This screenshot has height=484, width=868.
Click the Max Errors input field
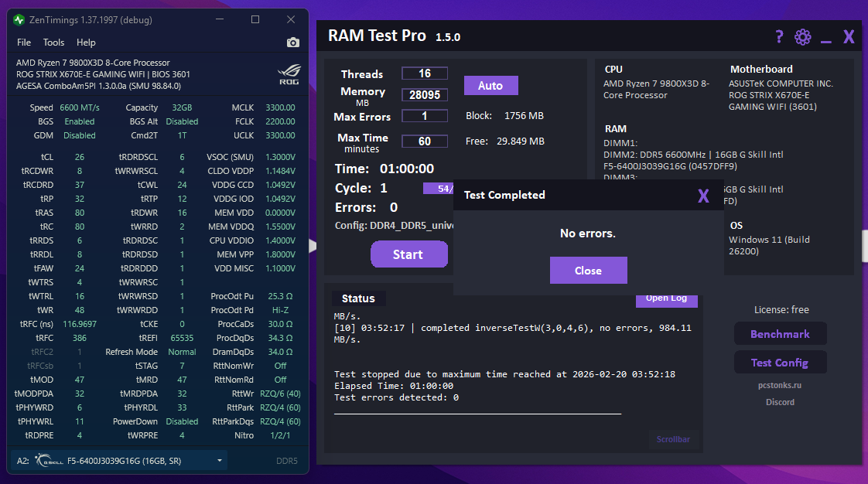(425, 116)
